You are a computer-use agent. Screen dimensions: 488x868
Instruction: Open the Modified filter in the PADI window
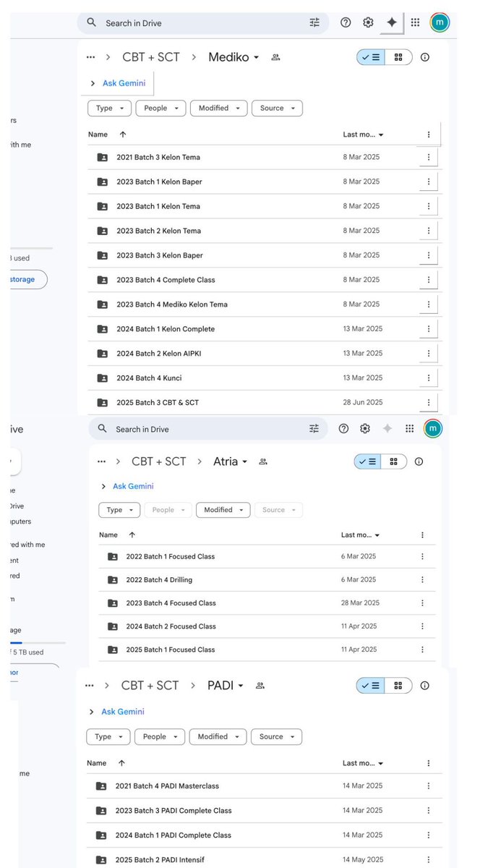[218, 737]
